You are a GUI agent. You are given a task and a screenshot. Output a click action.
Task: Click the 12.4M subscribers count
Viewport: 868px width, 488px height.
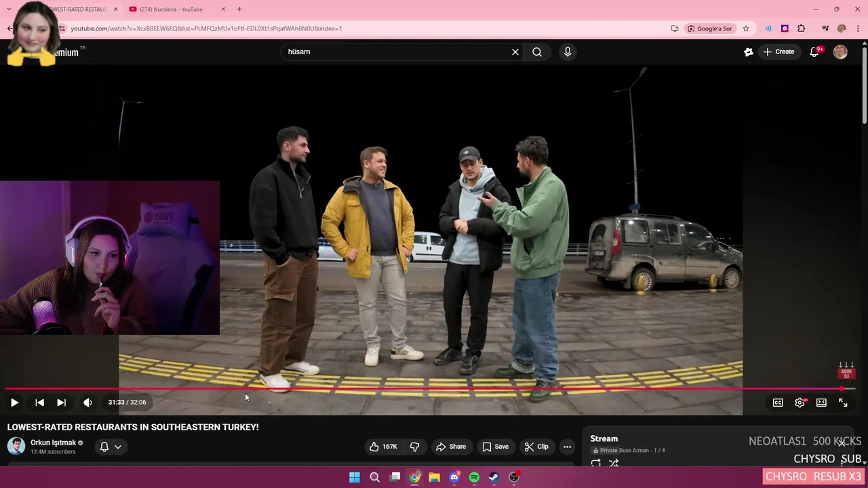53,452
